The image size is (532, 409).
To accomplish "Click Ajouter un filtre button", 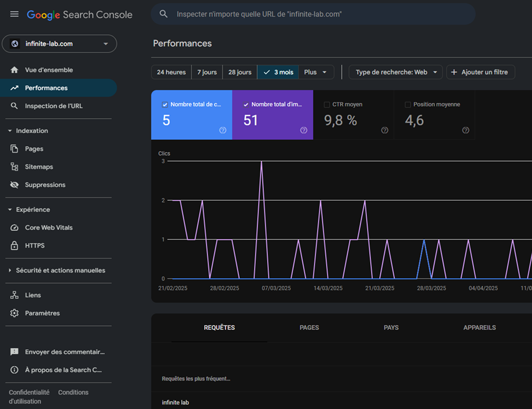I will 480,72.
